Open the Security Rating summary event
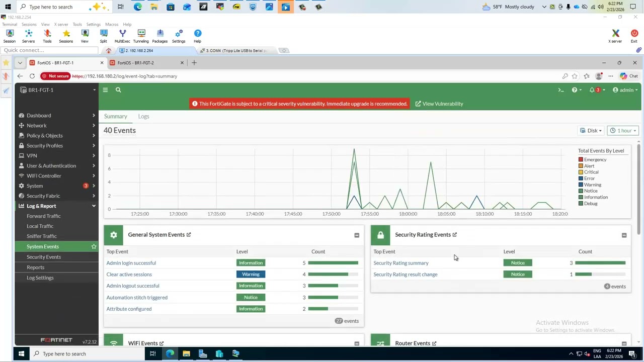The height and width of the screenshot is (362, 644). click(401, 263)
